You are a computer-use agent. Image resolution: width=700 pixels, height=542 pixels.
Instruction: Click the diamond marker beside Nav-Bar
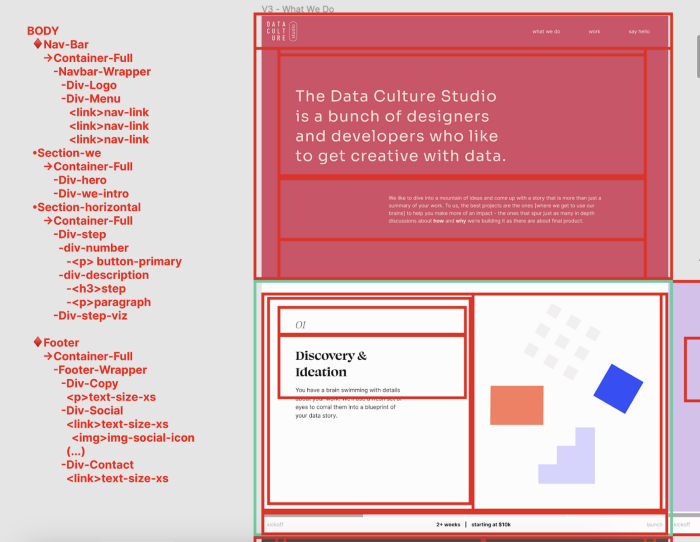click(38, 44)
